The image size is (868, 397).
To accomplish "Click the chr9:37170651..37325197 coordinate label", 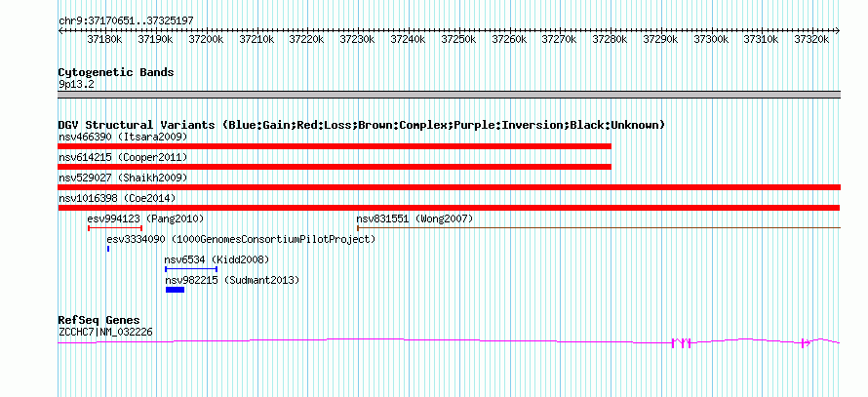I will coord(126,21).
